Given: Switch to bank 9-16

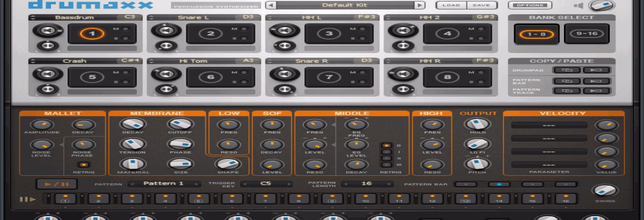Looking at the screenshot, I should [587, 34].
